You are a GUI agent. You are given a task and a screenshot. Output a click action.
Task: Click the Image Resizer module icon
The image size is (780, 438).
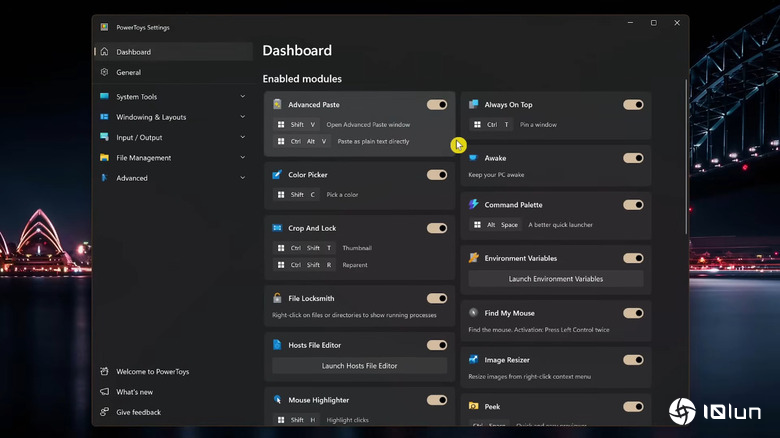473,360
